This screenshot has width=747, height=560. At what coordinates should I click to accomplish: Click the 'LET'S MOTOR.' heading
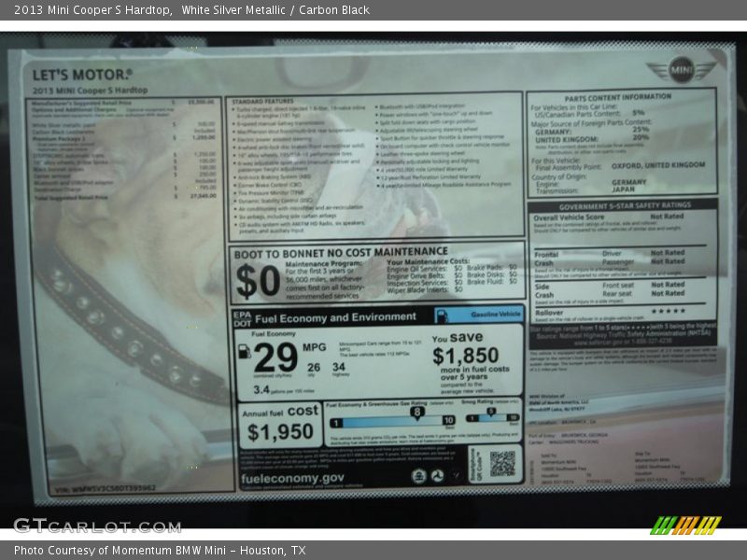(x=82, y=75)
